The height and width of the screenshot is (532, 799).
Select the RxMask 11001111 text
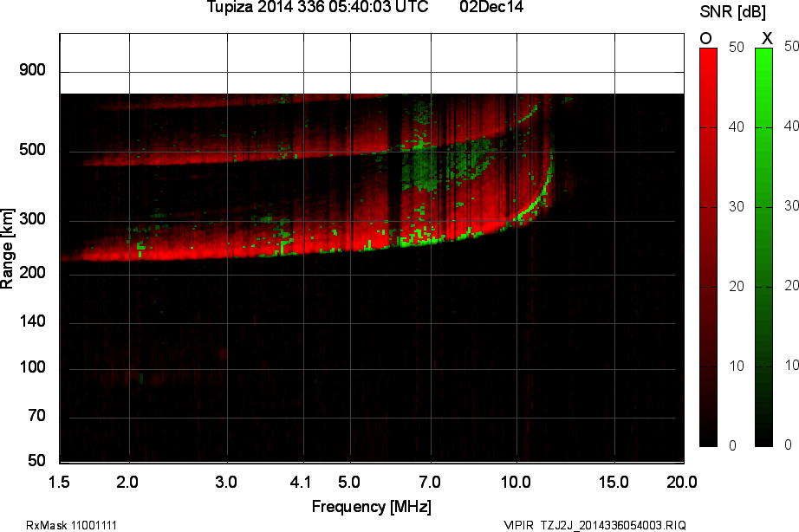tap(71, 525)
